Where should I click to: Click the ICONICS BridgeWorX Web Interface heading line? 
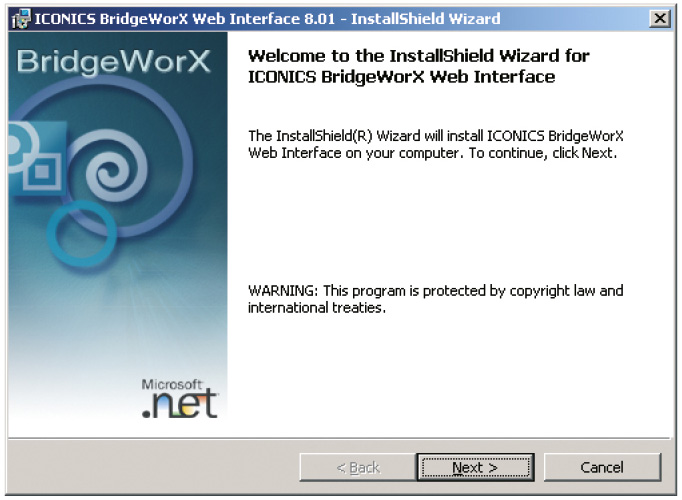click(401, 77)
